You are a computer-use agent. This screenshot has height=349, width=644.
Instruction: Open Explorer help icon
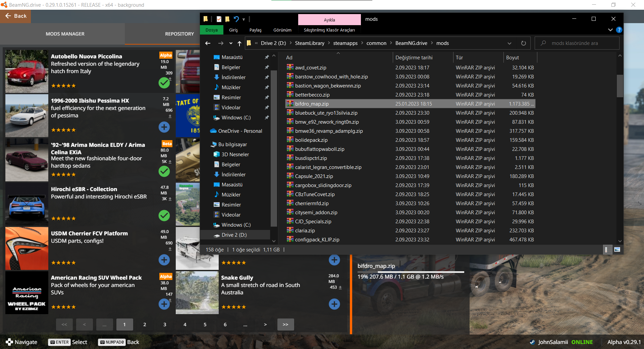[x=619, y=30]
